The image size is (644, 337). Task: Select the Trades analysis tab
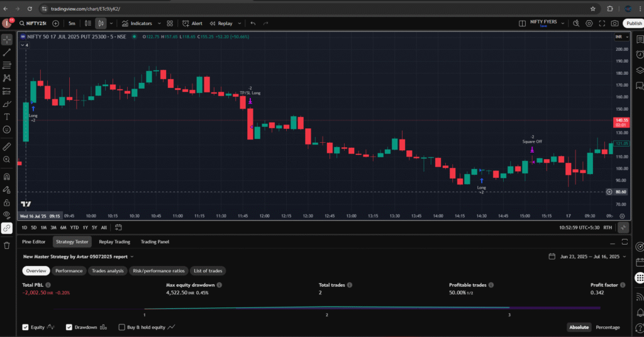pos(108,271)
